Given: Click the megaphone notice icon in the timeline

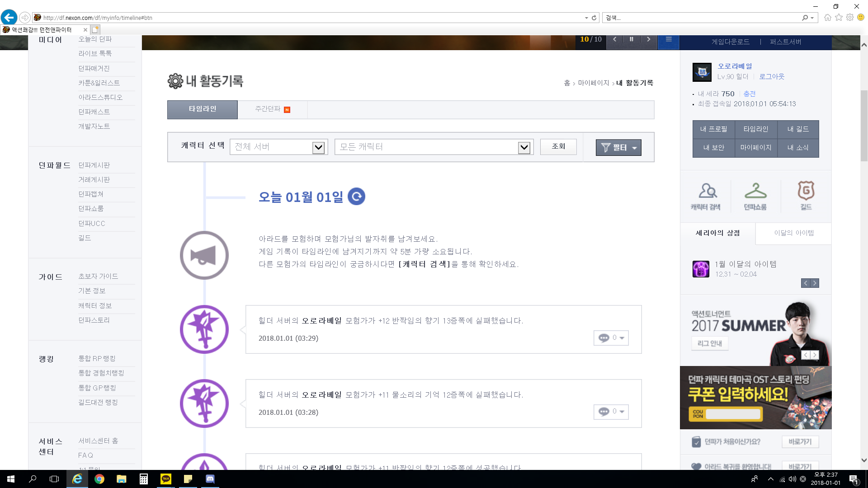Looking at the screenshot, I should coord(204,255).
